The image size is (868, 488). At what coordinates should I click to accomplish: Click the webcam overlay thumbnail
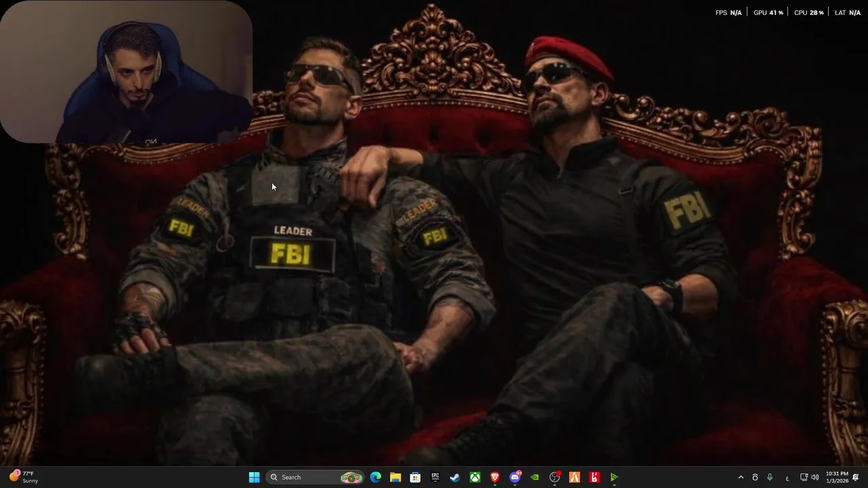(126, 72)
